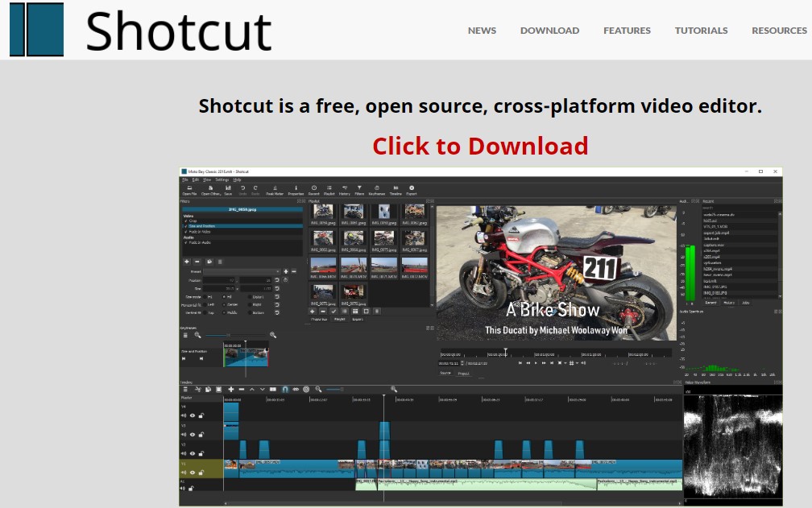Open the Peak Meter panel icon
812x508 pixels.
pos(275,190)
